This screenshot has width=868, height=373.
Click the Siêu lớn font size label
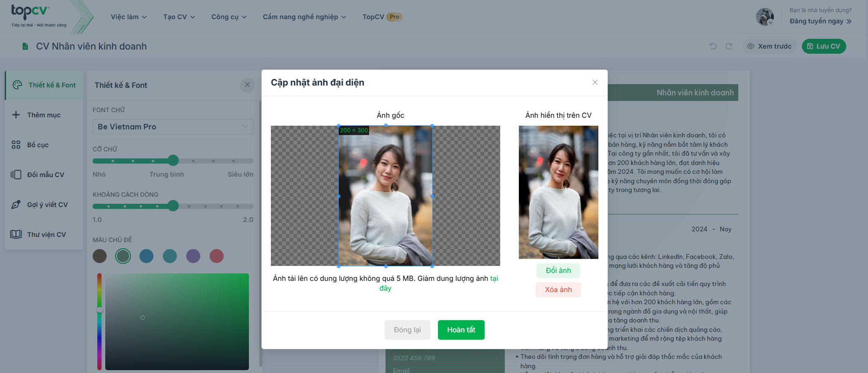click(240, 174)
